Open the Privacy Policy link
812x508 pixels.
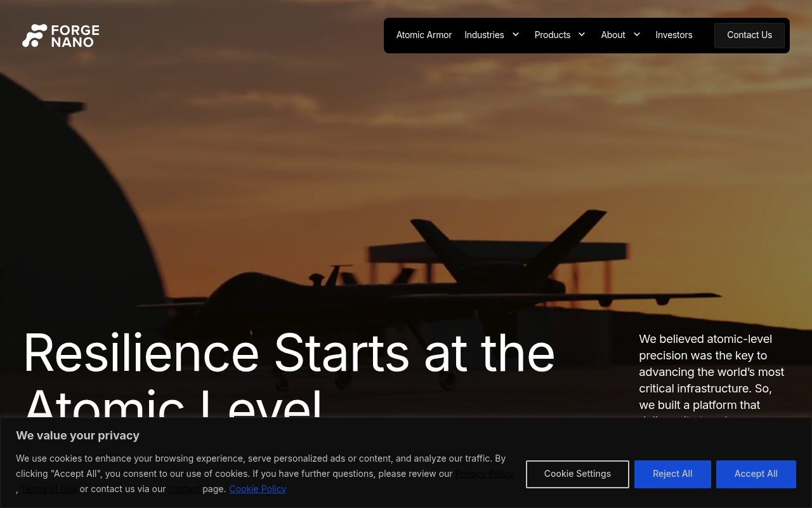coord(485,474)
